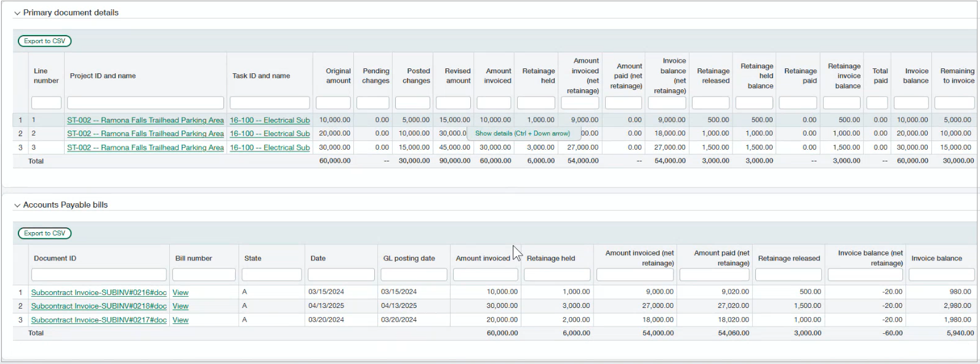Open Subcontract Invoice-SUBINV#0218 document
The image size is (980, 364).
(98, 306)
